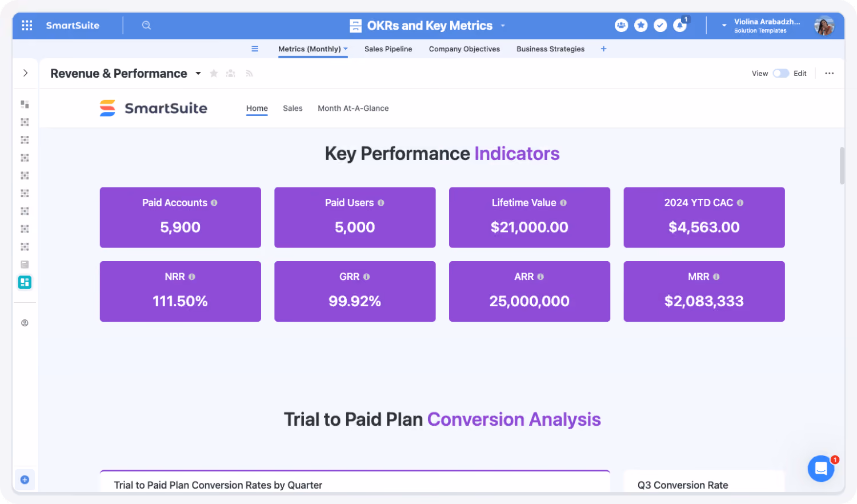This screenshot has height=504, width=857.
Task: Click the Paid Accounts 5,900 value
Action: [181, 227]
